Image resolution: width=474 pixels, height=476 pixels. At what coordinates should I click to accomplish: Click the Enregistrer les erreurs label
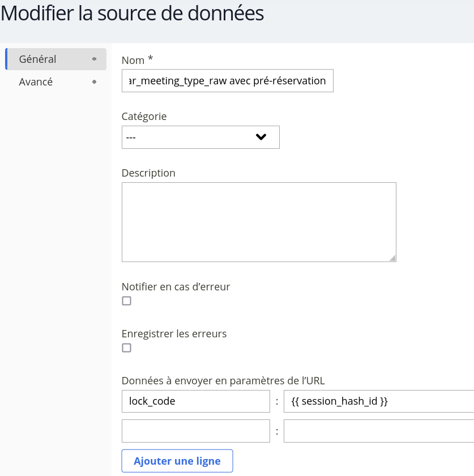tap(174, 333)
